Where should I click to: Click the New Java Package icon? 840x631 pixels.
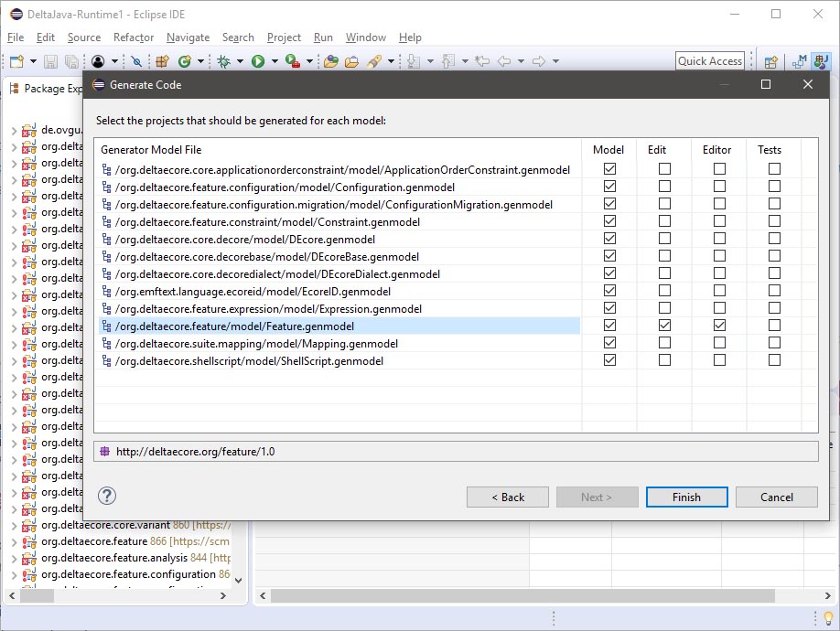[x=162, y=61]
